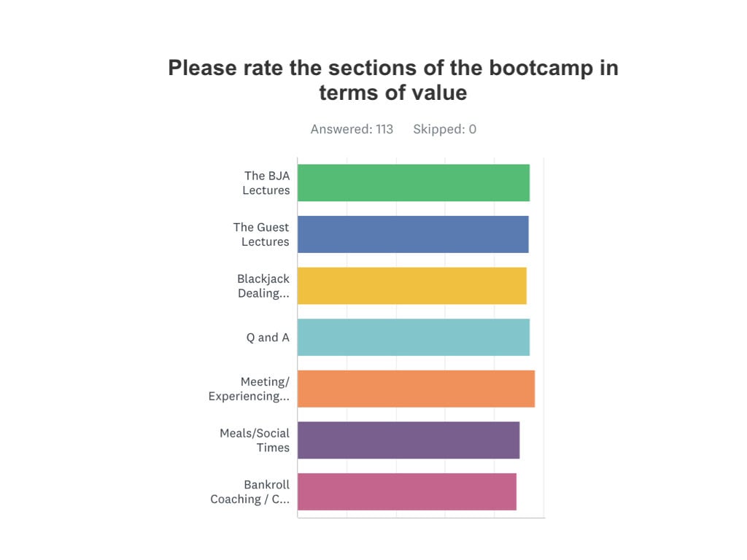Click the chart title text
747x560 pixels.
[x=393, y=80]
